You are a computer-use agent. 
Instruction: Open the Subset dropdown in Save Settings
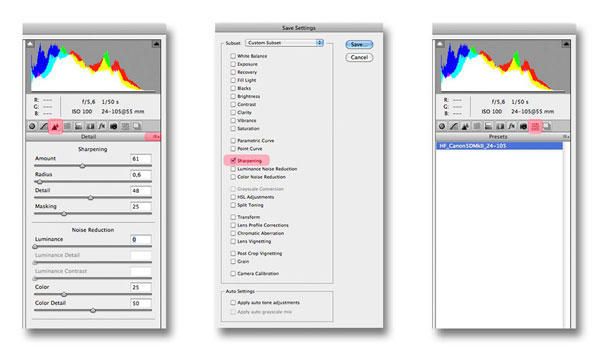[x=284, y=43]
